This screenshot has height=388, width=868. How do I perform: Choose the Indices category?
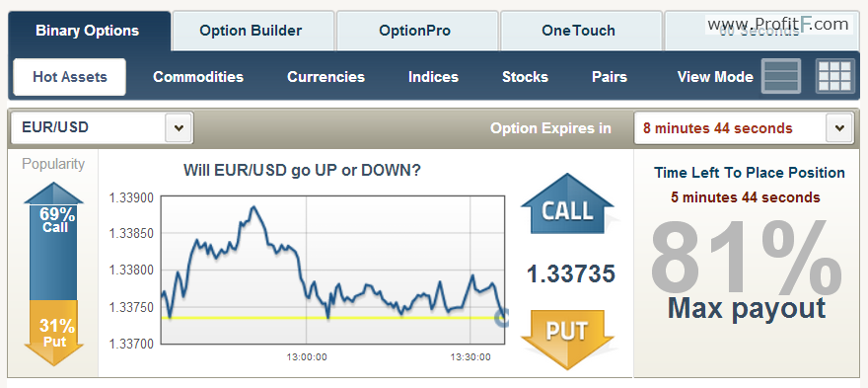coord(433,76)
